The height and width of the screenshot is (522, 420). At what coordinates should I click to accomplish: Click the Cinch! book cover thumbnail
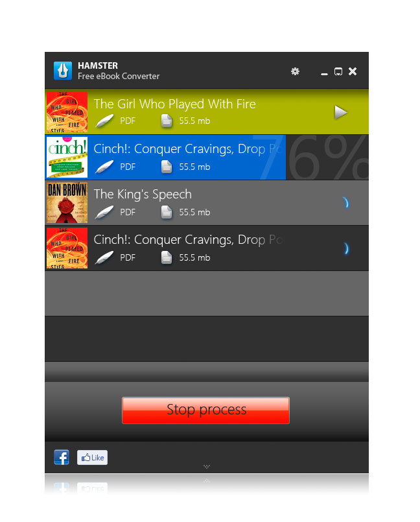[x=67, y=157]
